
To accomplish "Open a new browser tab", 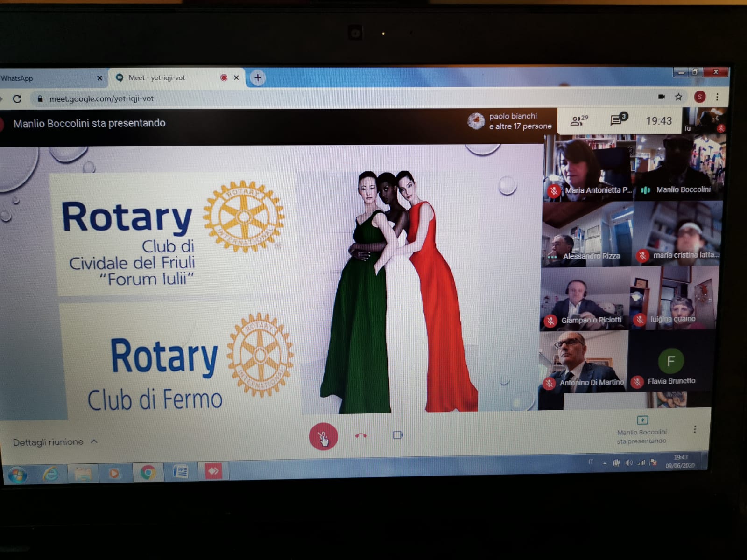I will click(x=258, y=77).
